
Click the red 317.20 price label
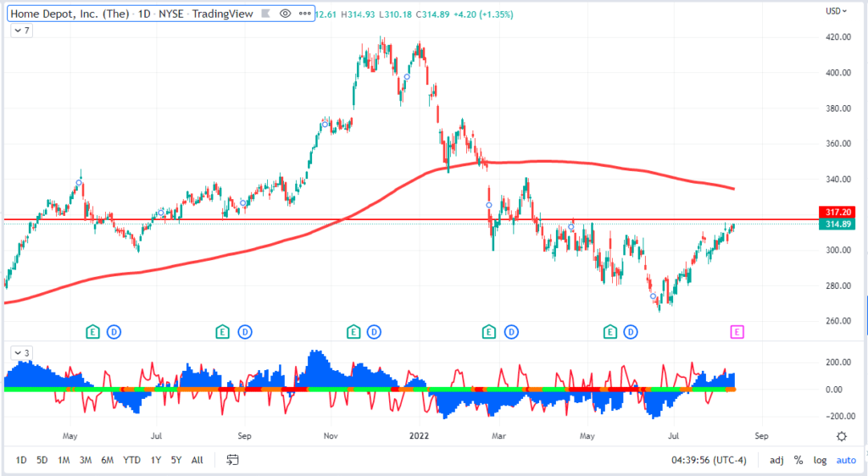(837, 213)
